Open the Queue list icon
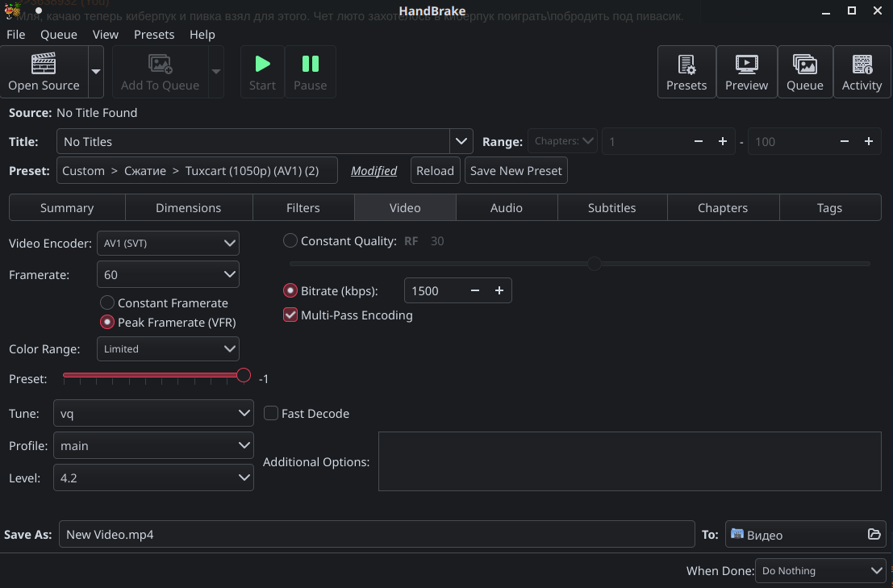 tap(804, 65)
